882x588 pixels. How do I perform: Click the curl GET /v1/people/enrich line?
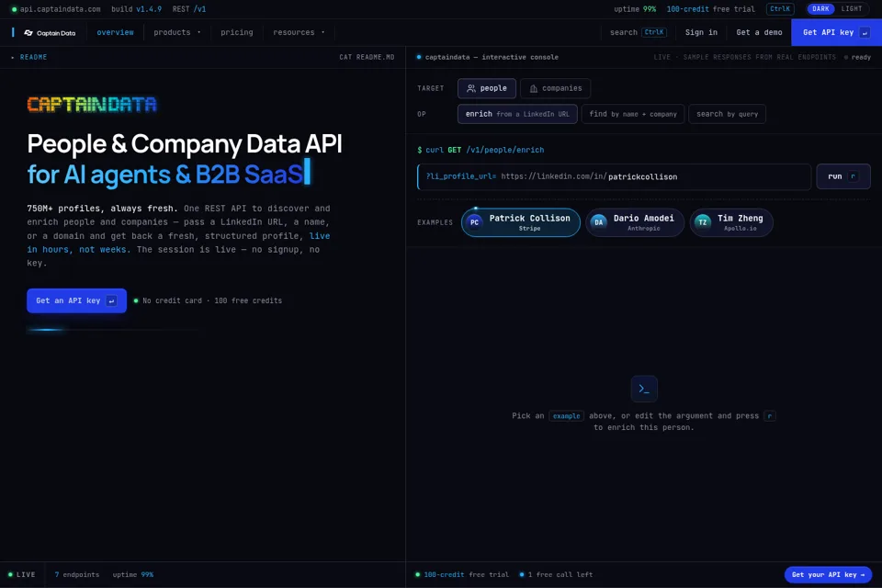tap(481, 151)
